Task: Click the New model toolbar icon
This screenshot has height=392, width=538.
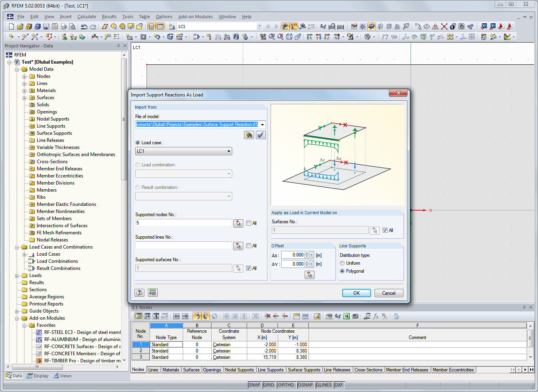Action: (x=11, y=26)
